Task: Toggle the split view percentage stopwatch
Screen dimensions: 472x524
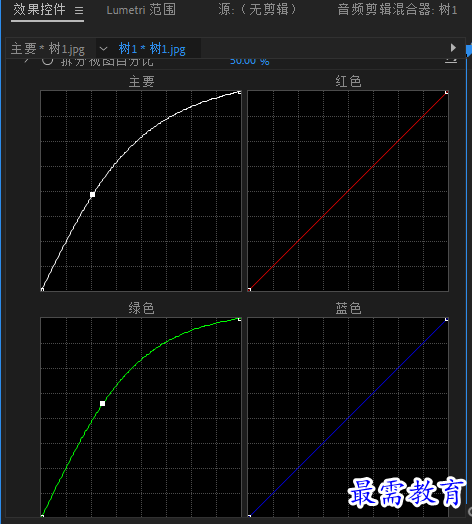Action: coord(47,61)
